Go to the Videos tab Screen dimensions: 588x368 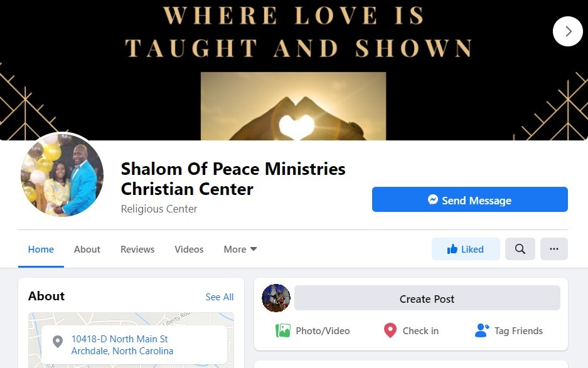tap(189, 250)
